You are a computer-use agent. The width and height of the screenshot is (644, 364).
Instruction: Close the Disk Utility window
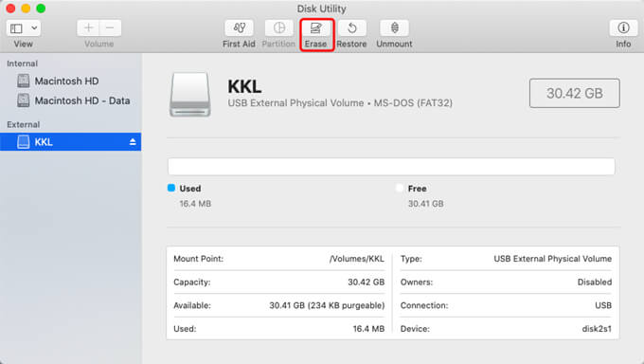[x=10, y=9]
